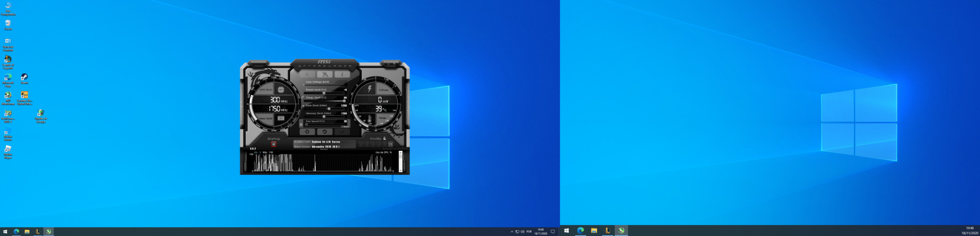Open Roblox Studio desktop icon
The image size is (980, 236).
click(8, 135)
